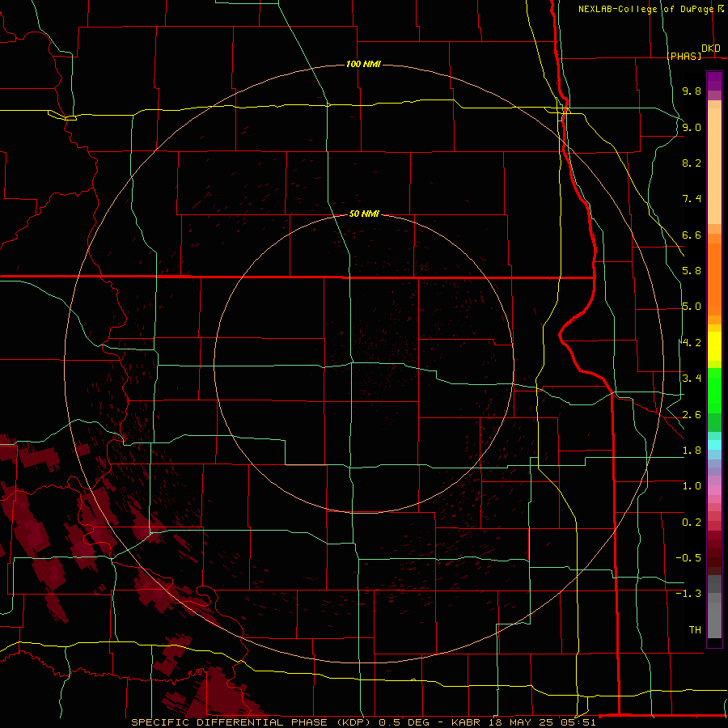Click the 6.6 scale value
This screenshot has height=728, width=728.
point(692,235)
